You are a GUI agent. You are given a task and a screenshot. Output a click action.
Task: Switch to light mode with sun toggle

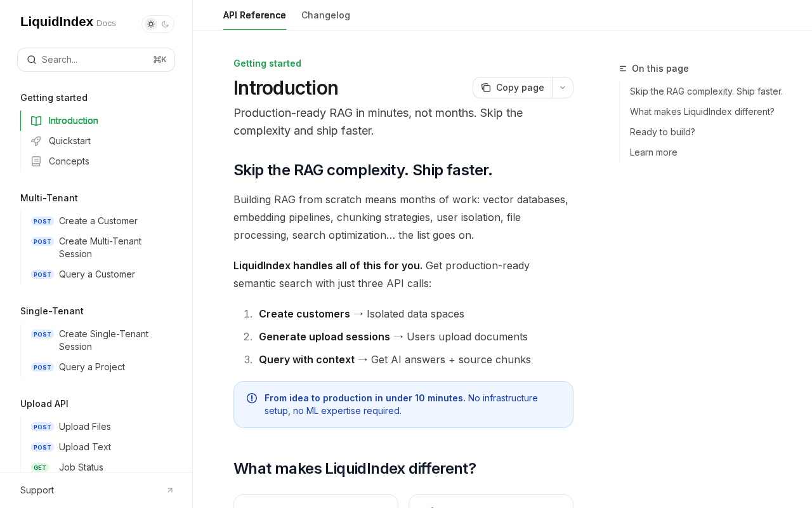tap(151, 24)
